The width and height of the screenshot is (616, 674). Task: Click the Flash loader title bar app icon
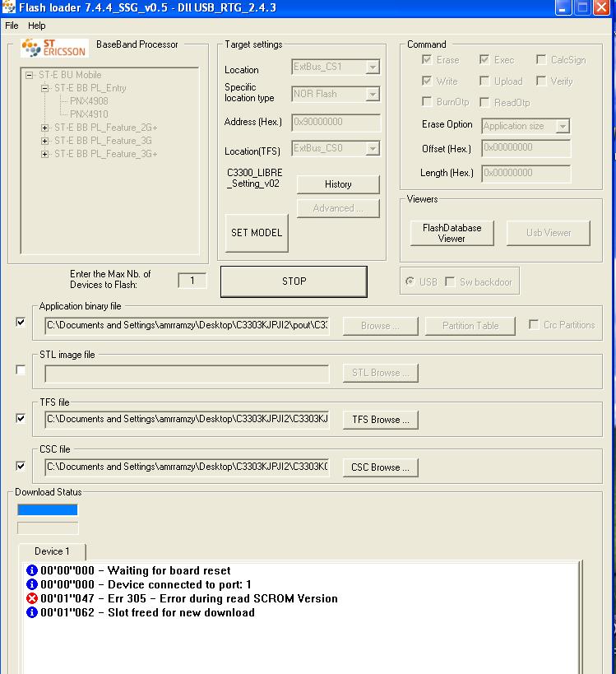[8, 7]
